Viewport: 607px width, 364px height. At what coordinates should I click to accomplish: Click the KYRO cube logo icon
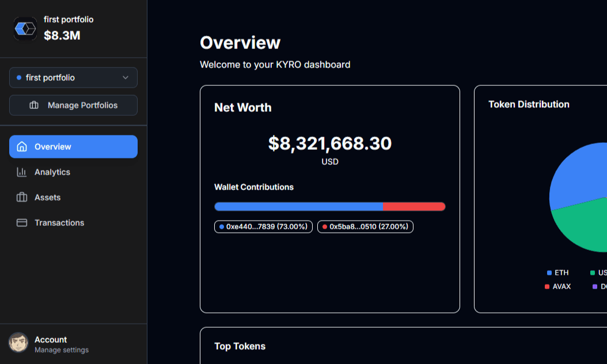pos(25,28)
